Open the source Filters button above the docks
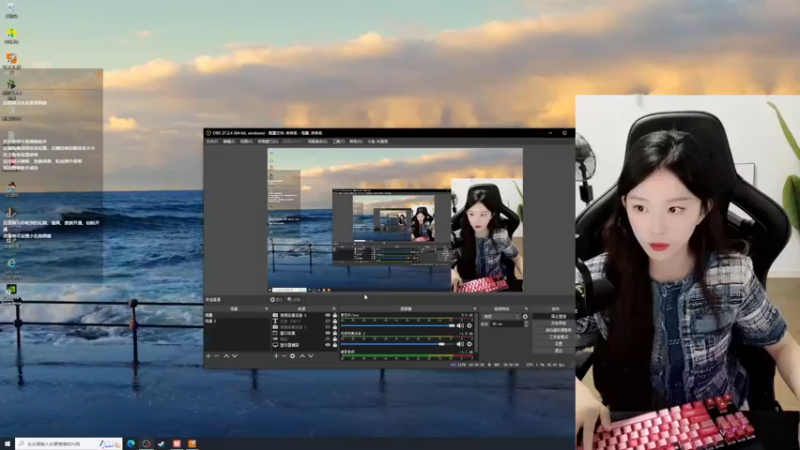This screenshot has width=800, height=450. [x=294, y=299]
